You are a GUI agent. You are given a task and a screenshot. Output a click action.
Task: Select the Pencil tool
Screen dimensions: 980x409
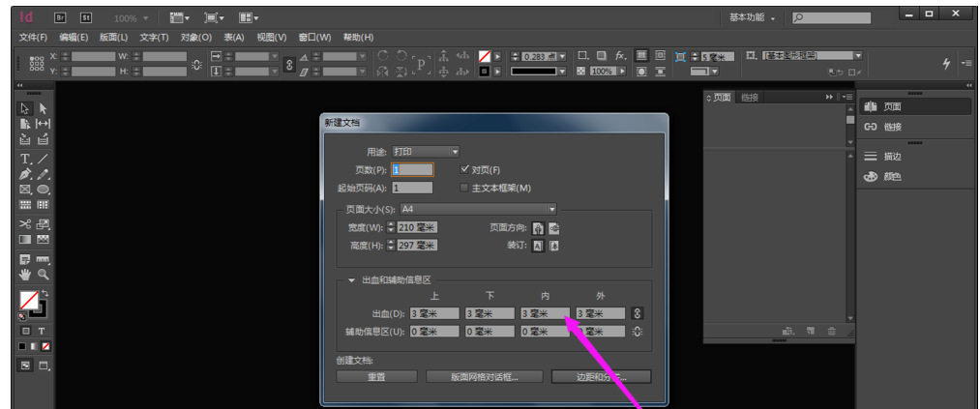tap(44, 174)
